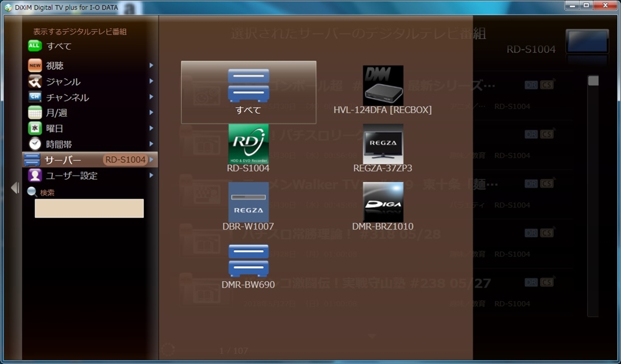This screenshot has width=621, height=364.
Task: Collapse the sidebar with left arrow
Action: 15,188
